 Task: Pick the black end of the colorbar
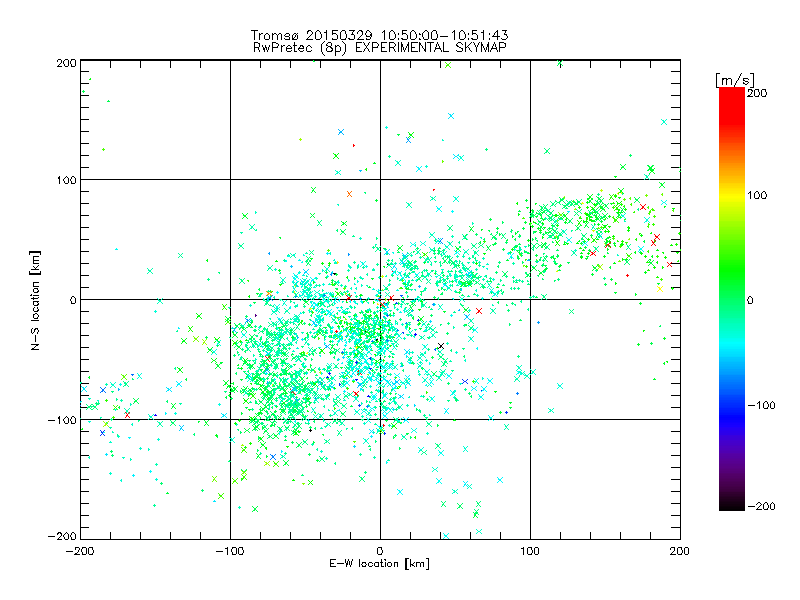point(732,503)
